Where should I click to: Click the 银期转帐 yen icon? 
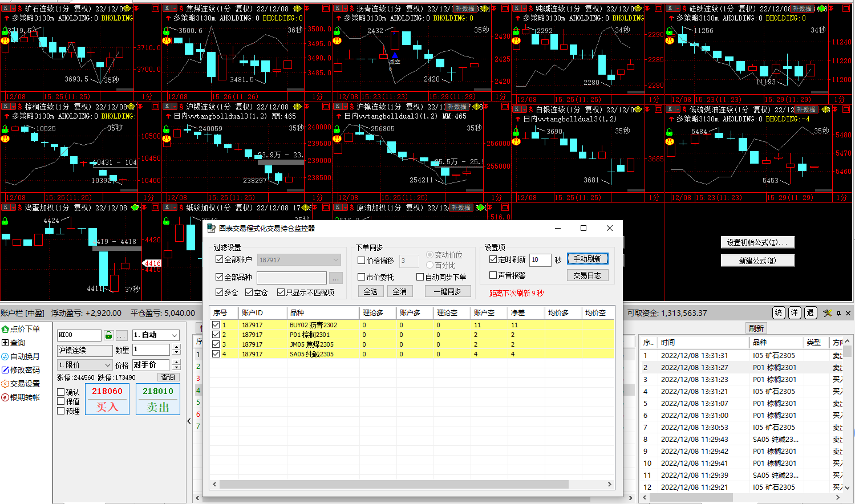[5, 397]
